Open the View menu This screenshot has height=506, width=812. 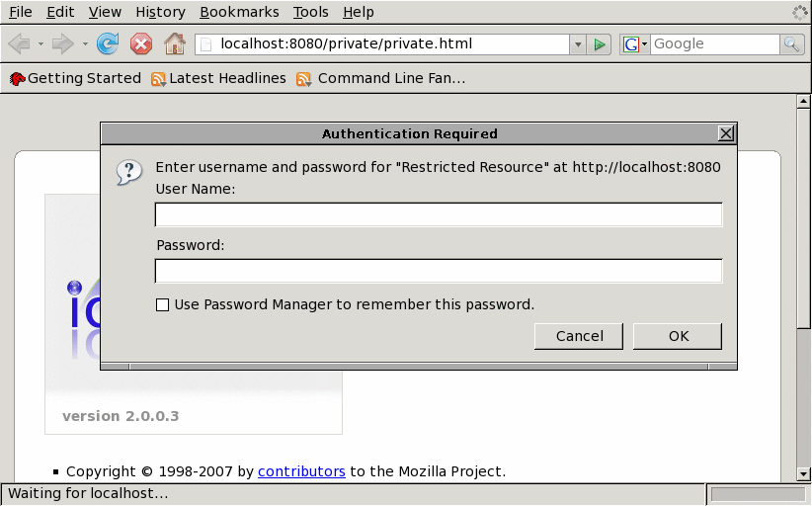click(105, 12)
